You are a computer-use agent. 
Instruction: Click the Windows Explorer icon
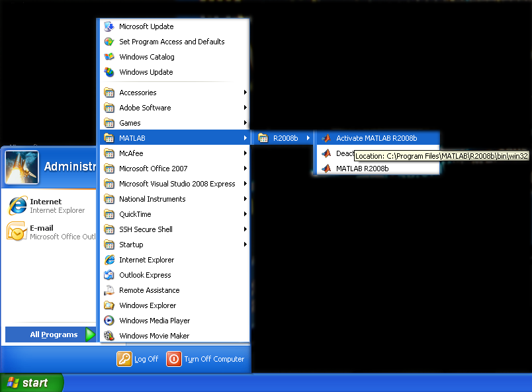point(109,305)
